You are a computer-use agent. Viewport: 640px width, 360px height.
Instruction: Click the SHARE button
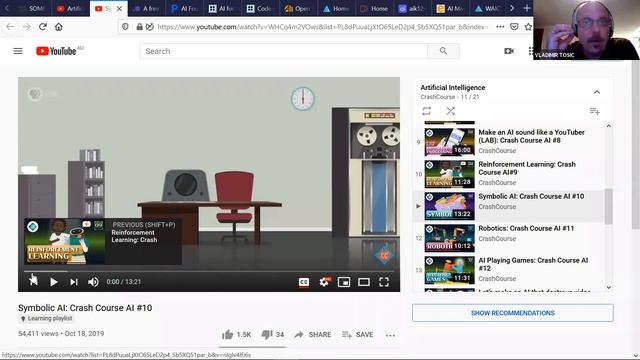point(313,335)
